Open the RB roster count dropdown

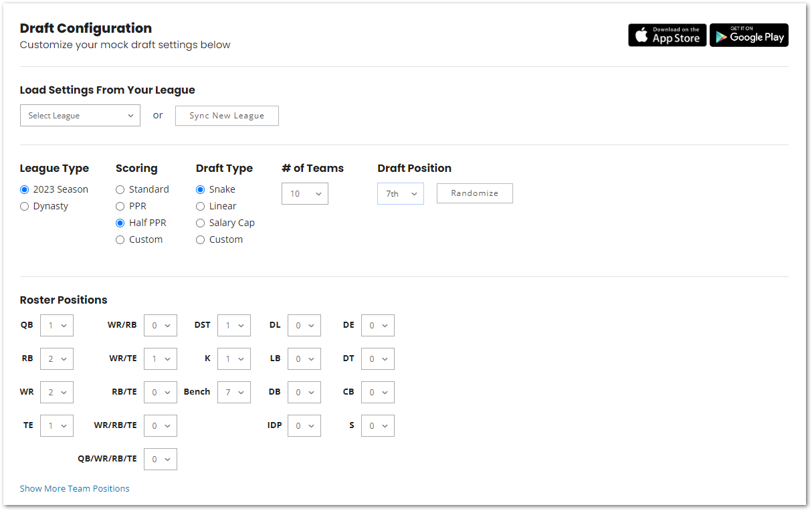pyautogui.click(x=57, y=359)
